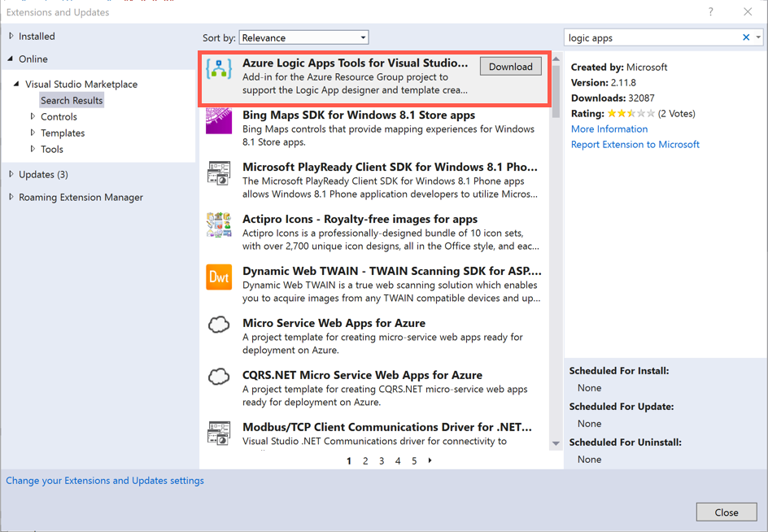This screenshot has width=768, height=532.
Task: Click the Micro Service Web Apps cloud icon
Action: click(219, 325)
